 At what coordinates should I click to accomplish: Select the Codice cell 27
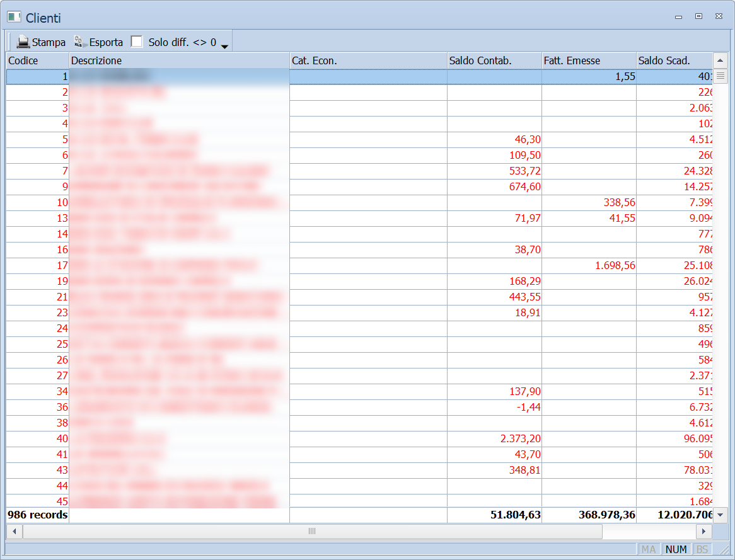coord(37,376)
